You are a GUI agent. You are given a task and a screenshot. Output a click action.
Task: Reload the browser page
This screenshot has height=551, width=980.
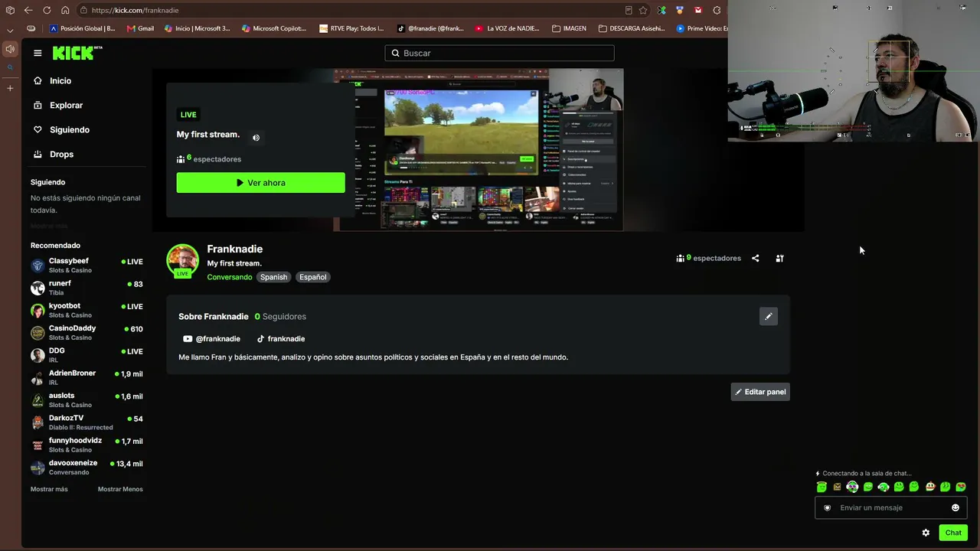pyautogui.click(x=47, y=10)
